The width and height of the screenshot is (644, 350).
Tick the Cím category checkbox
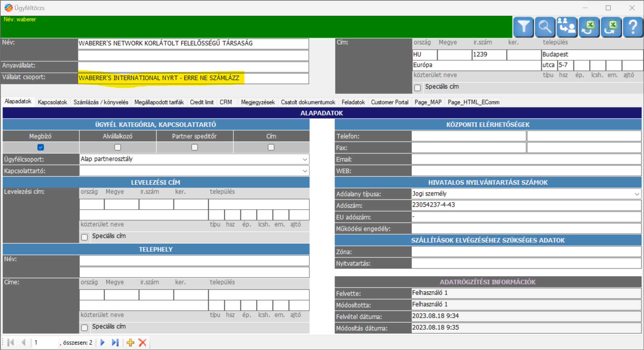point(271,147)
